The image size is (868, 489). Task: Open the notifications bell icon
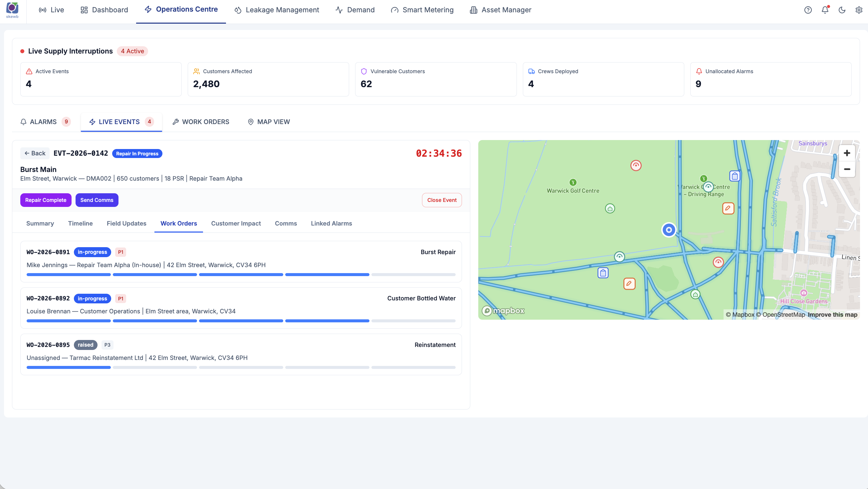point(825,10)
